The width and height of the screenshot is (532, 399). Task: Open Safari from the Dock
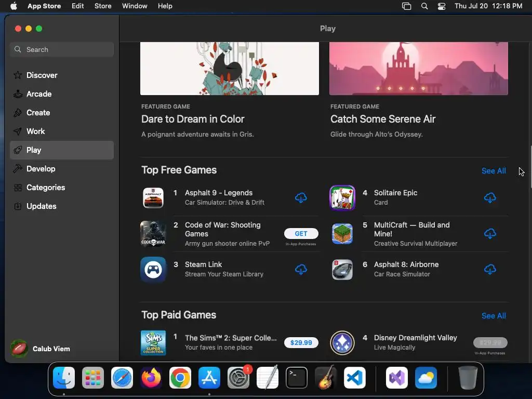(122, 378)
